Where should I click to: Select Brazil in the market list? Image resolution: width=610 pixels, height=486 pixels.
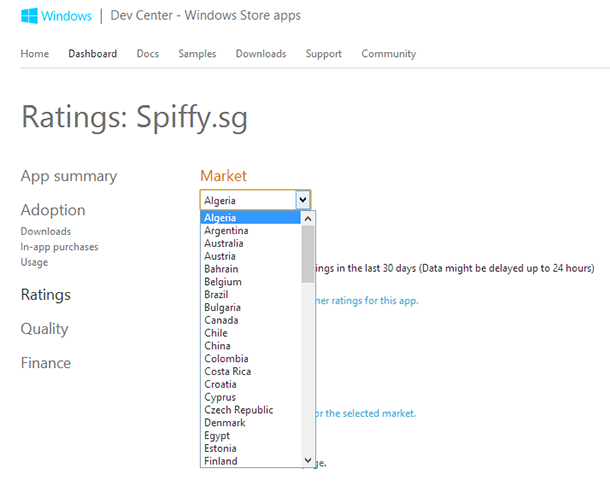251,295
